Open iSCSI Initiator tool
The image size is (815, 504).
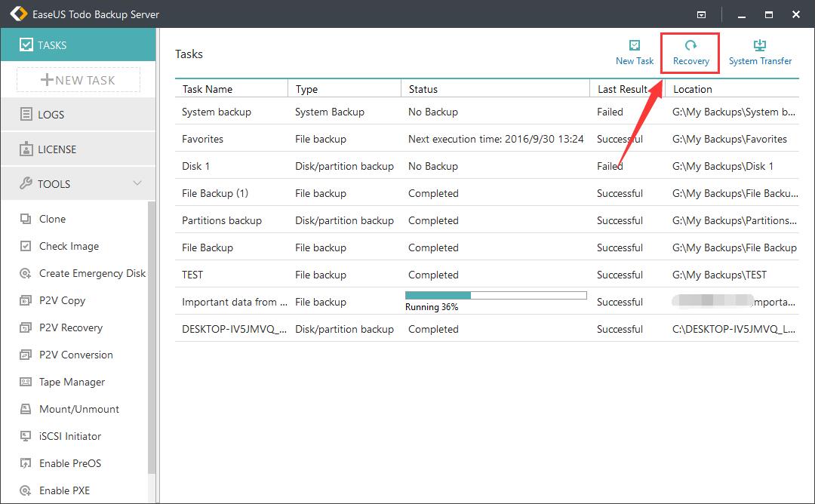tap(70, 436)
